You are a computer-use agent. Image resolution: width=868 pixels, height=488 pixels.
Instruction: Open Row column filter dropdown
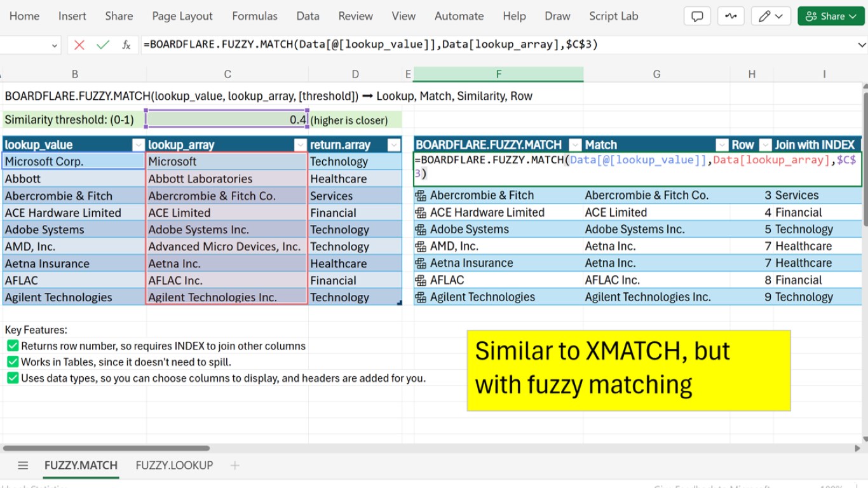(x=766, y=144)
